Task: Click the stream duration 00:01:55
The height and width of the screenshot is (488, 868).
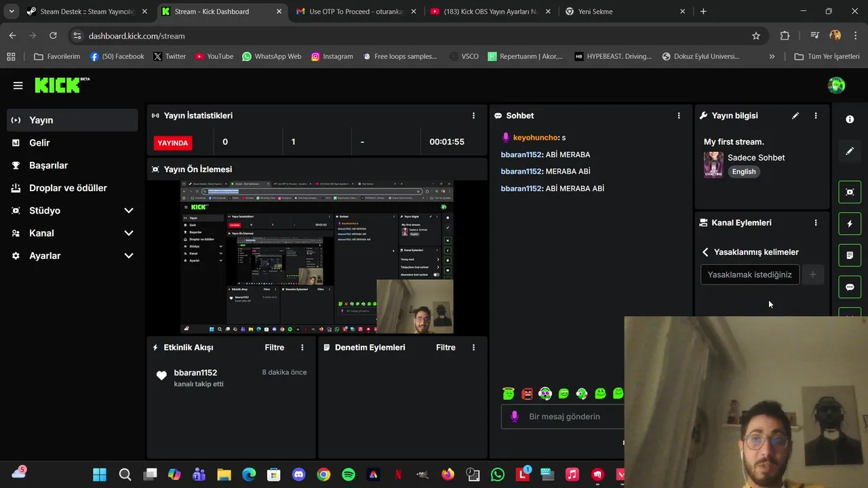Action: 447,142
